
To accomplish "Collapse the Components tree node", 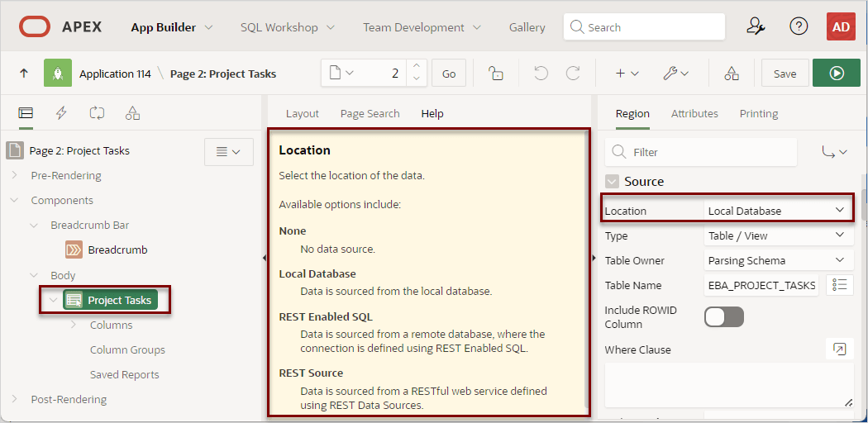I will click(14, 200).
